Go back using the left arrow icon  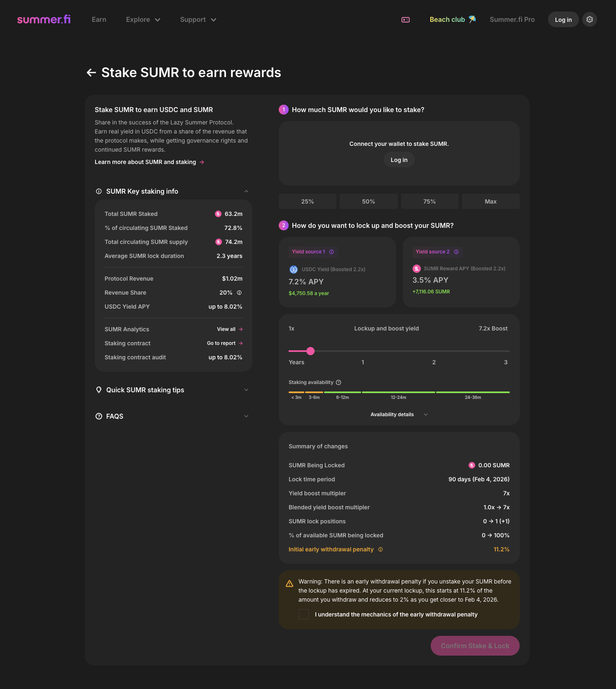(91, 73)
